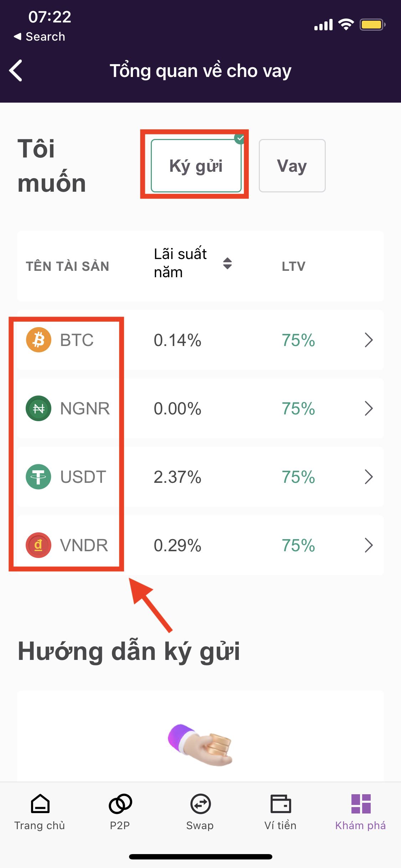Tap the USDT Tether icon
The width and height of the screenshot is (401, 868).
coord(38,477)
